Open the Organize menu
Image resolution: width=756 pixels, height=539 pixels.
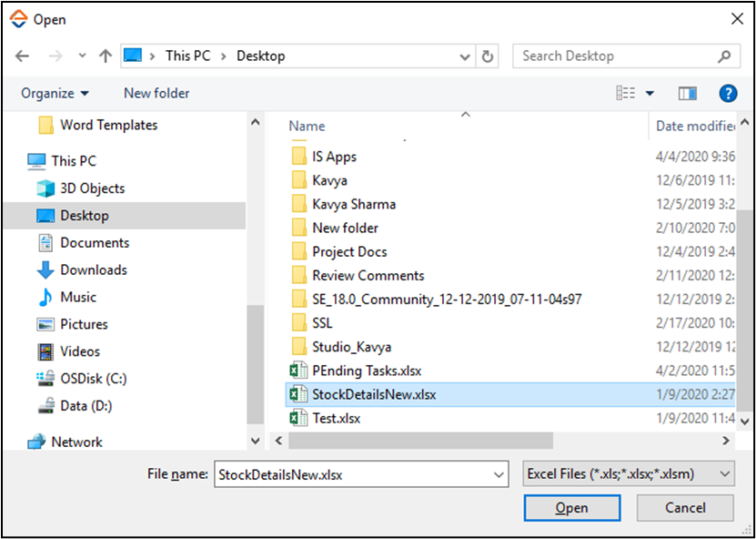(55, 93)
